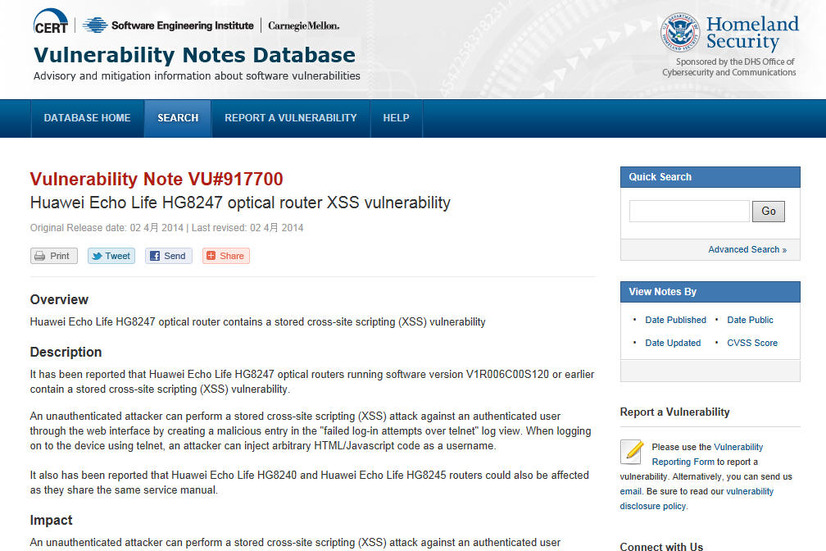Click the View Notes By panel header
826x551 pixels.
710,292
